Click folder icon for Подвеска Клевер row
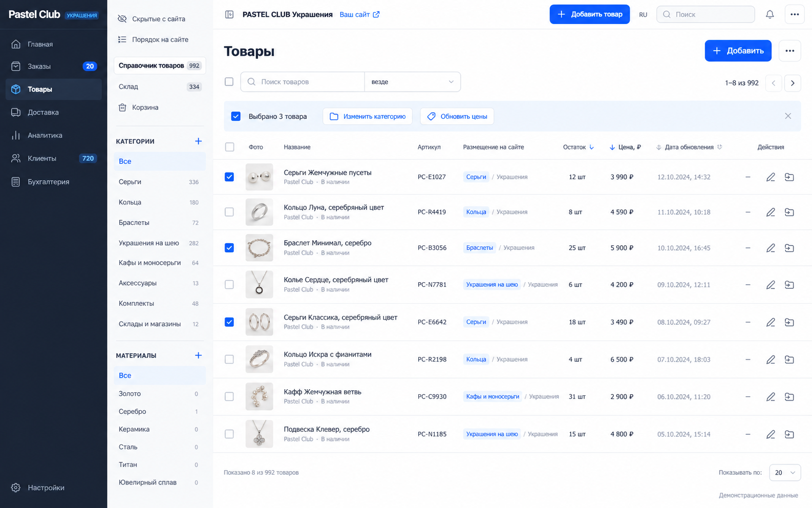This screenshot has width=812, height=508. (x=789, y=434)
